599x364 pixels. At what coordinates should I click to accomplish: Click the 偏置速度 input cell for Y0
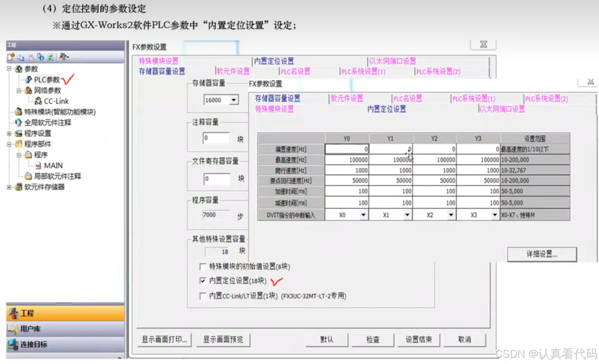pos(347,148)
